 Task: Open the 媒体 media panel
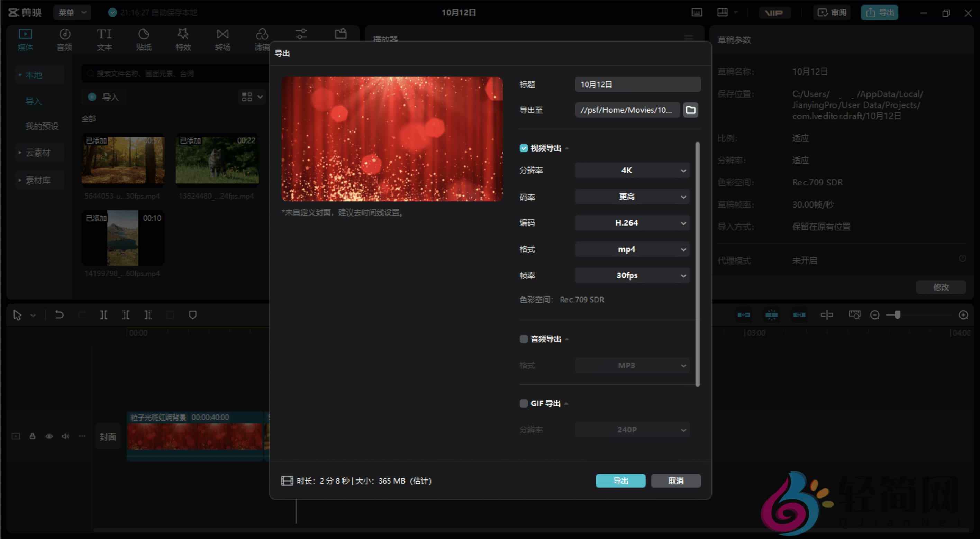tap(25, 39)
